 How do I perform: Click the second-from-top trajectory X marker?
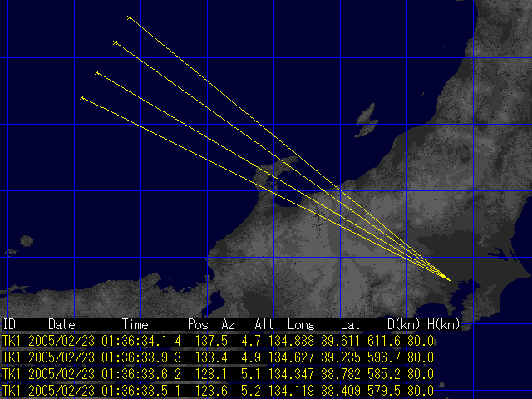(115, 42)
